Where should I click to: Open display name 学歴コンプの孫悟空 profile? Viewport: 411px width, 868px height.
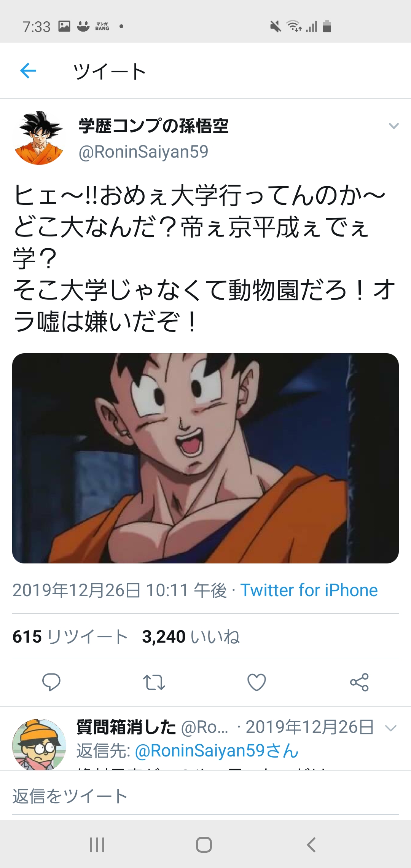click(x=153, y=126)
